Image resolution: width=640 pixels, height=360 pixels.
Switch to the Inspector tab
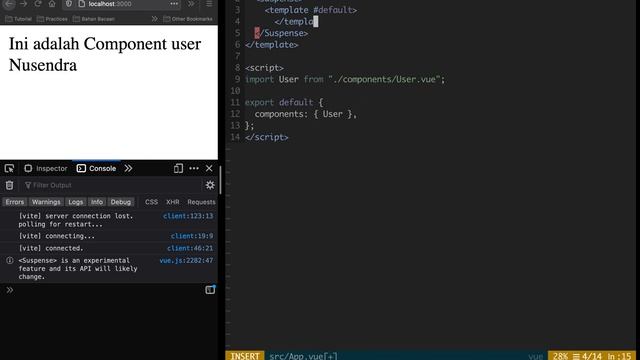point(45,168)
